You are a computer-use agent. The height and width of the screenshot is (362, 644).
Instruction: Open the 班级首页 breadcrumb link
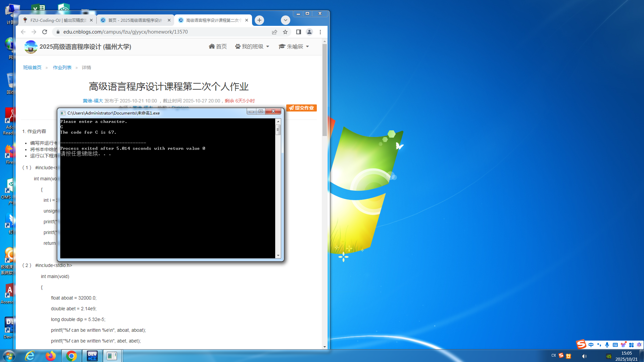(32, 67)
